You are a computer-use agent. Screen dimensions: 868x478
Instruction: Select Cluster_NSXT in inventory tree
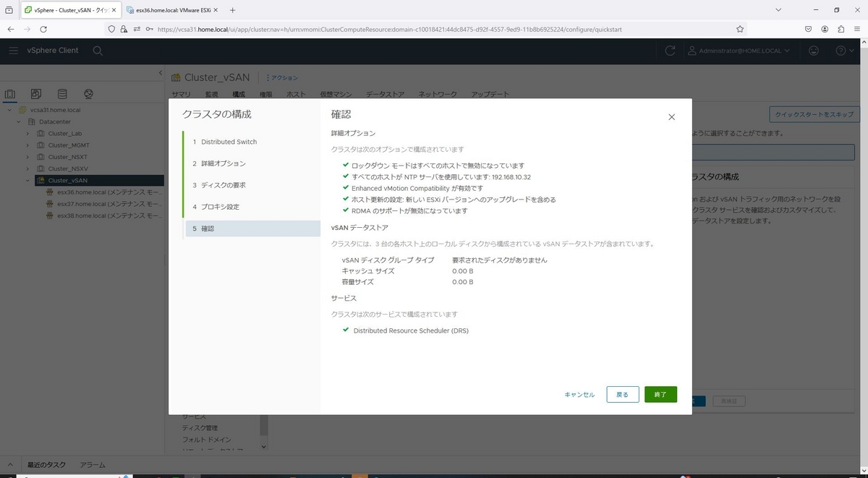pos(67,157)
